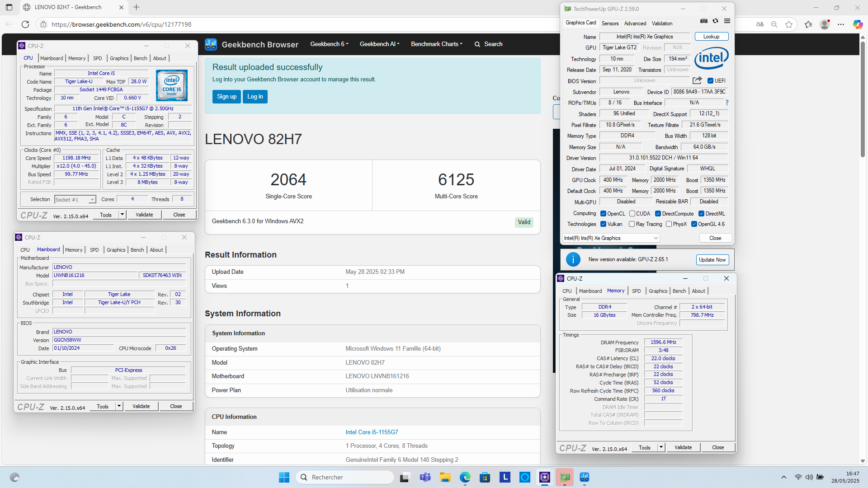868x488 pixels.
Task: Open File Explorer from taskbar
Action: point(445,477)
